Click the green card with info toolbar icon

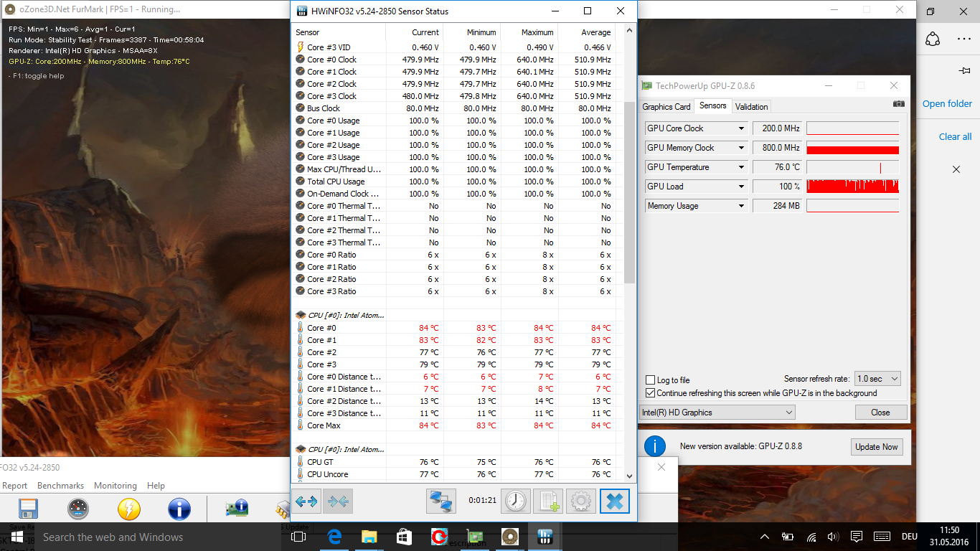coord(237,509)
